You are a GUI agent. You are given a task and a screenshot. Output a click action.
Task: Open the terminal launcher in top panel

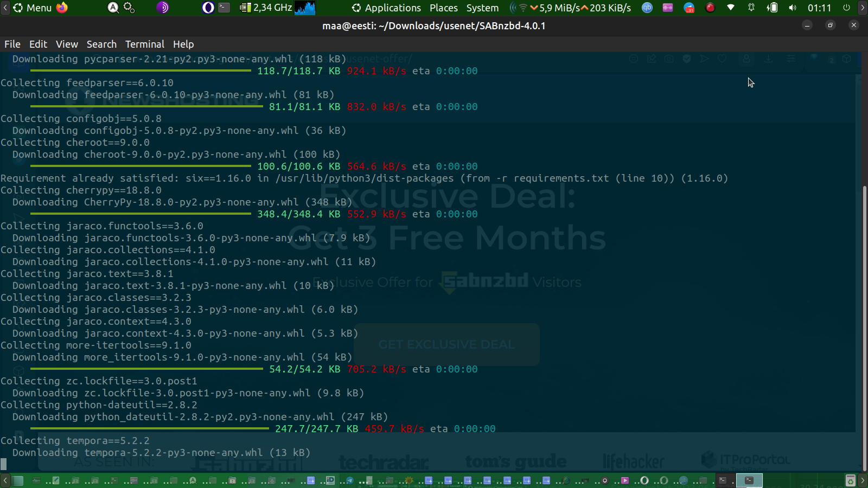tap(224, 8)
